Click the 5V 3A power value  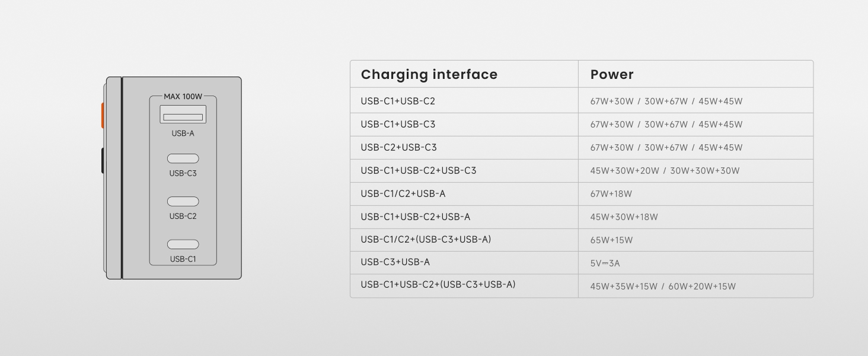(605, 263)
